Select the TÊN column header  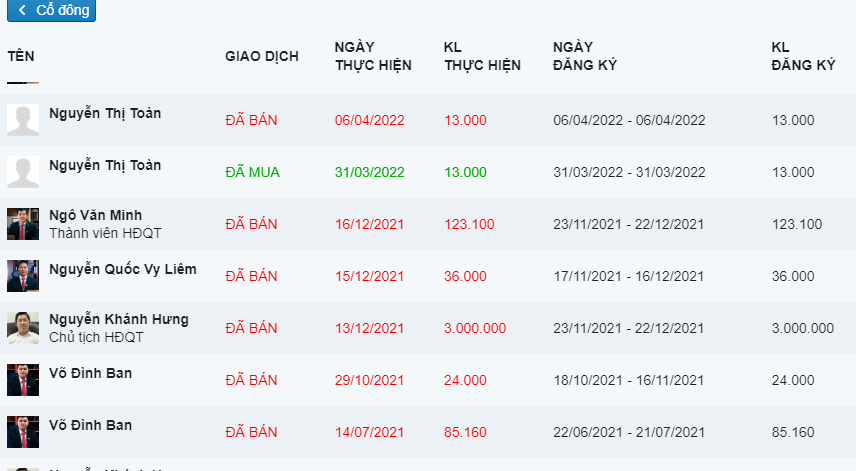click(21, 56)
